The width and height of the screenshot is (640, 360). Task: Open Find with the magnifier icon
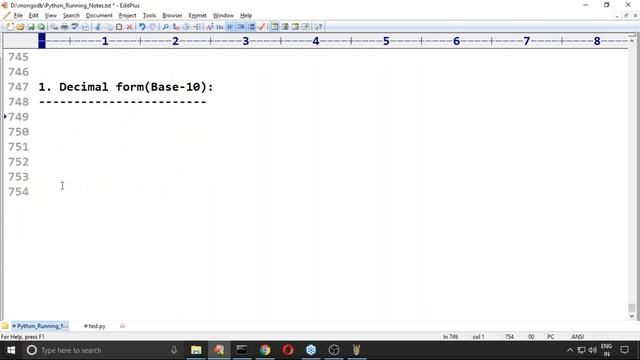(165, 27)
